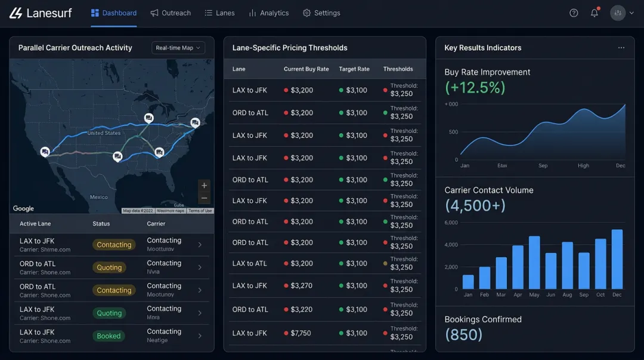Click the Lanesurf logo
The image size is (644, 360).
click(x=41, y=13)
